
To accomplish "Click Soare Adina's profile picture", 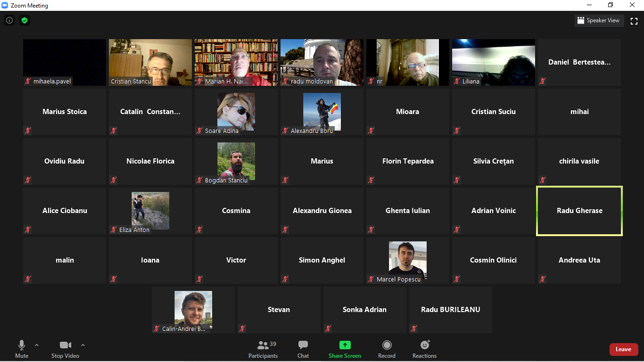I will (236, 112).
